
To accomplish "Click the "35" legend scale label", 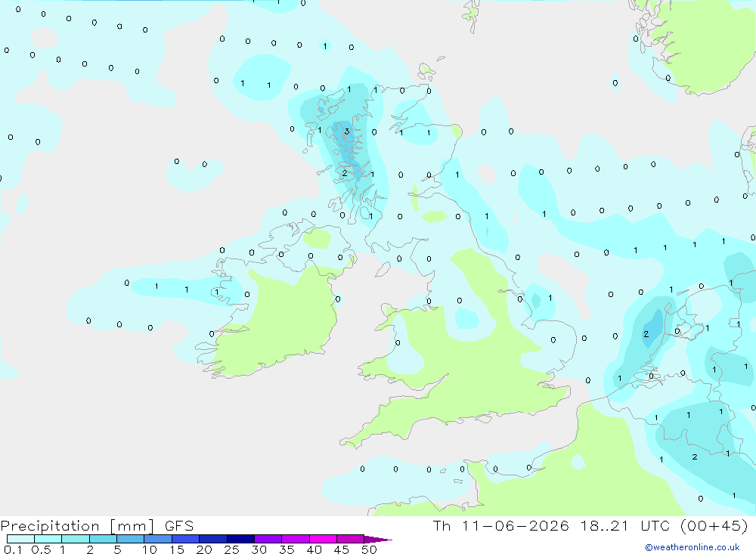I will click(287, 549).
